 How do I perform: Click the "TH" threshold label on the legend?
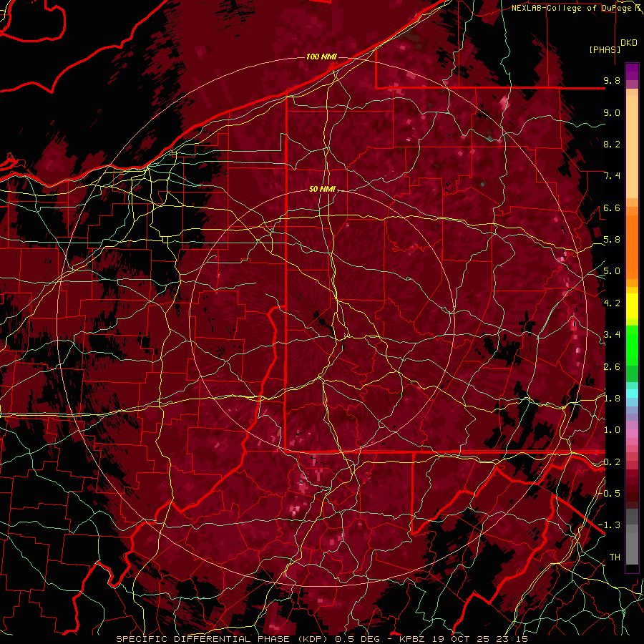coord(615,557)
